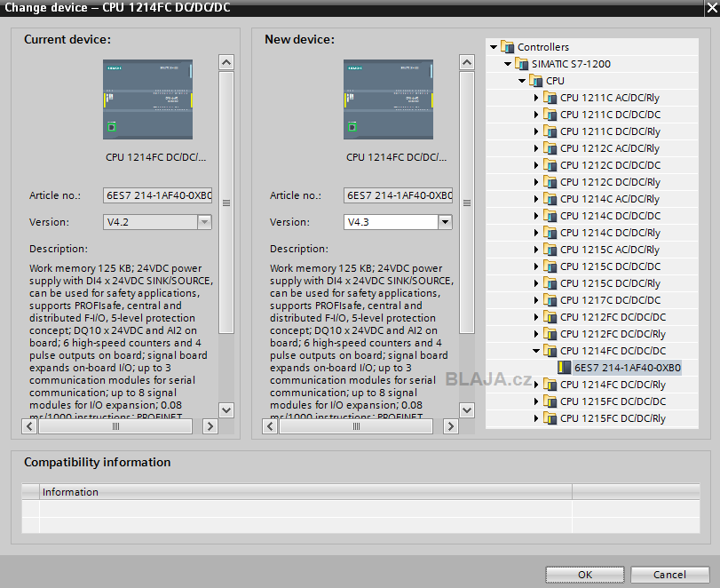Select CPU 1211C AC/DC/Rly tree item
This screenshot has width=720, height=588.
coord(609,98)
